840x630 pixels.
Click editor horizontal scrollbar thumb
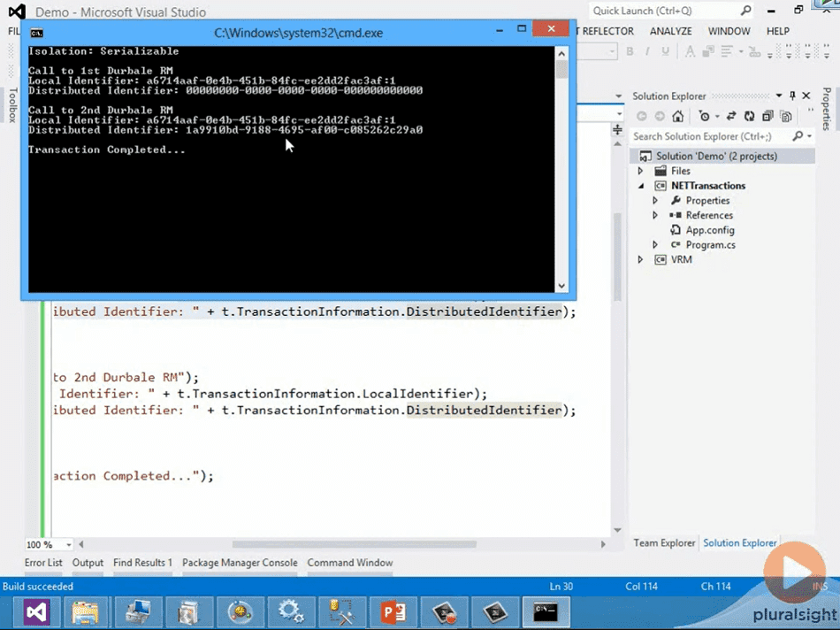[354, 544]
